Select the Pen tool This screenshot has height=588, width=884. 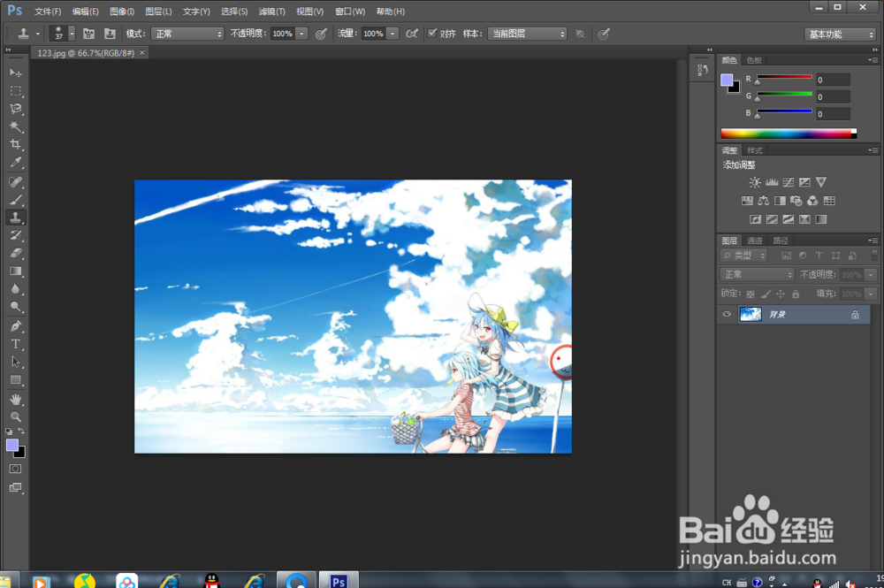point(16,326)
